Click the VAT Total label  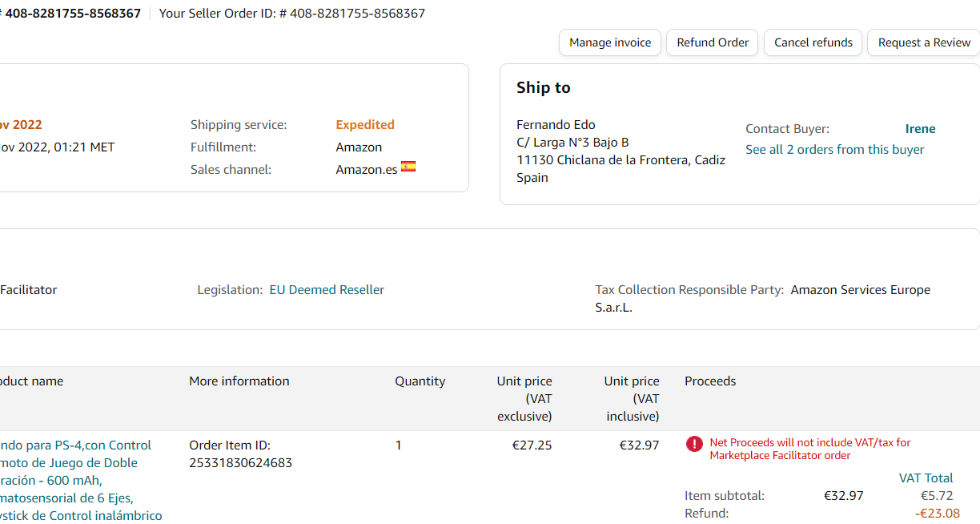926,478
